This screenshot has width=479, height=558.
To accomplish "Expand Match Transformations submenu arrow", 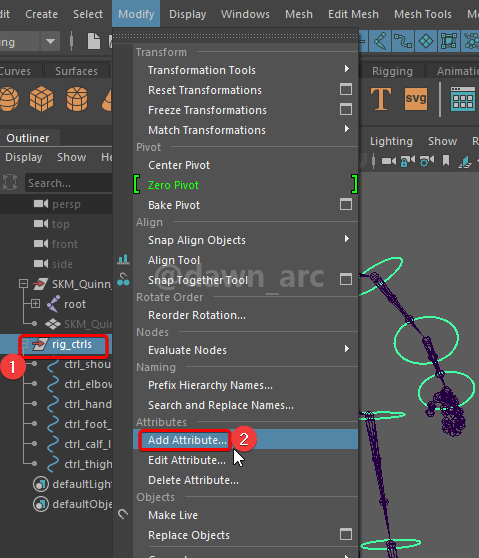I will 347,128.
